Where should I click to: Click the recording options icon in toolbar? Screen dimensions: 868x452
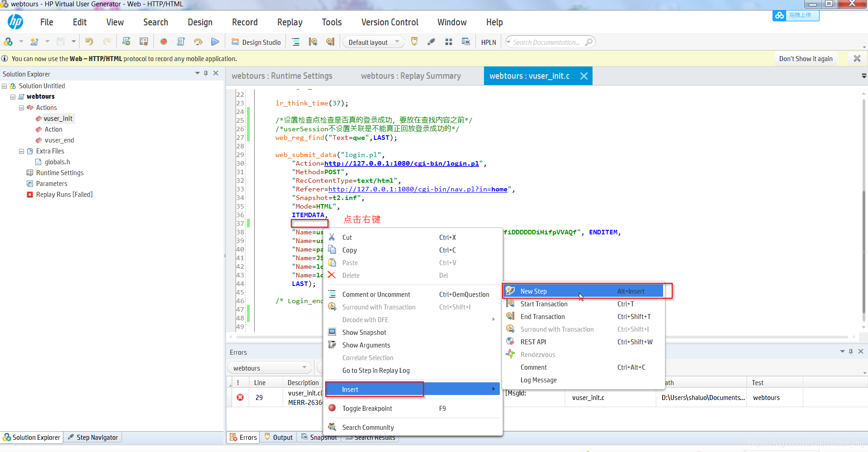[x=144, y=42]
